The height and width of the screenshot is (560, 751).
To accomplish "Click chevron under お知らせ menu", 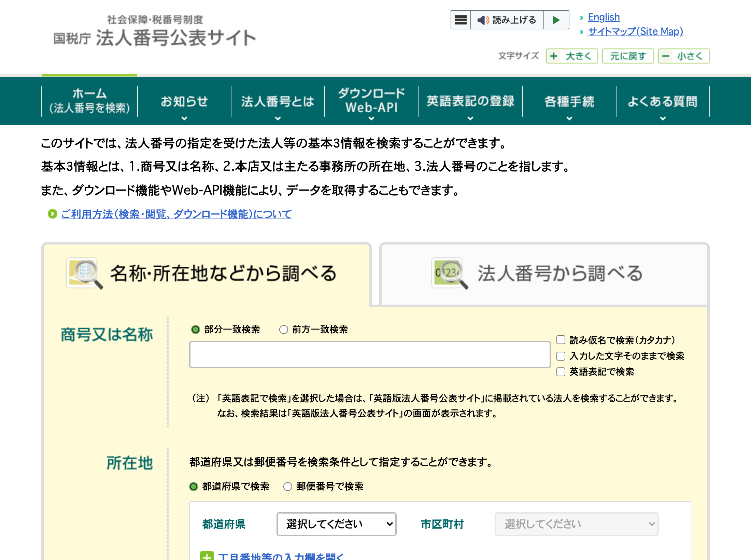I will click(x=184, y=118).
